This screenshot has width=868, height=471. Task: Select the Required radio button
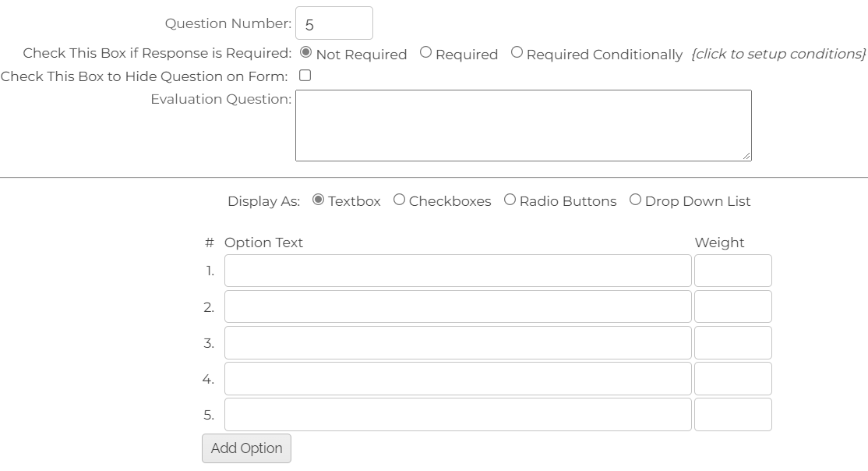click(425, 53)
